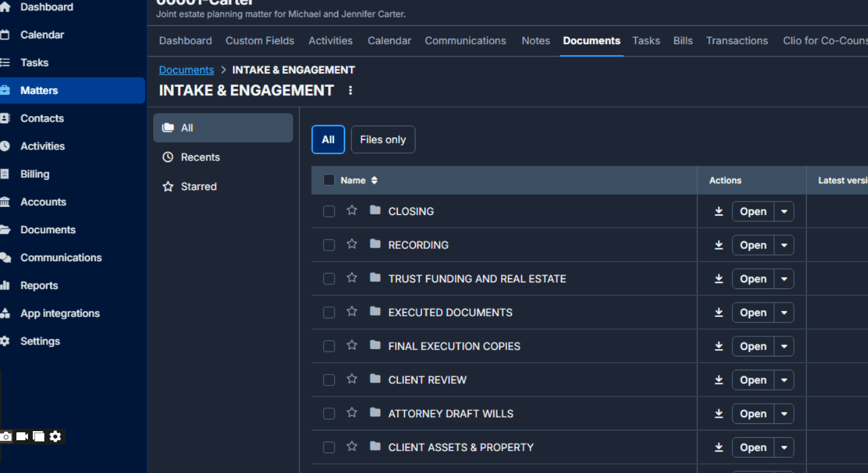Expand Open dropdown for TRUST FUNDING AND REAL ESTATE
Image resolution: width=868 pixels, height=473 pixels.
coord(784,279)
